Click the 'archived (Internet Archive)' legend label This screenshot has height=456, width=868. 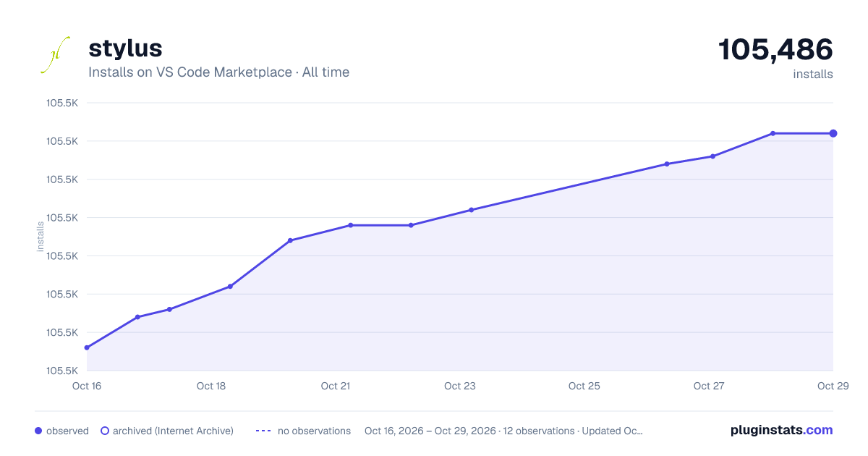point(173,431)
